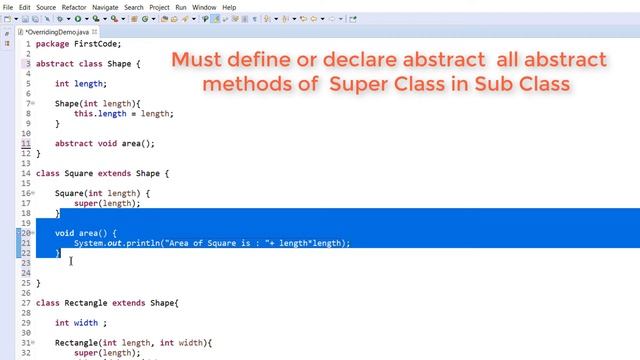Collapse the Square constructor fold on line 16
Image resolution: width=640 pixels, height=360 pixels.
(x=33, y=193)
